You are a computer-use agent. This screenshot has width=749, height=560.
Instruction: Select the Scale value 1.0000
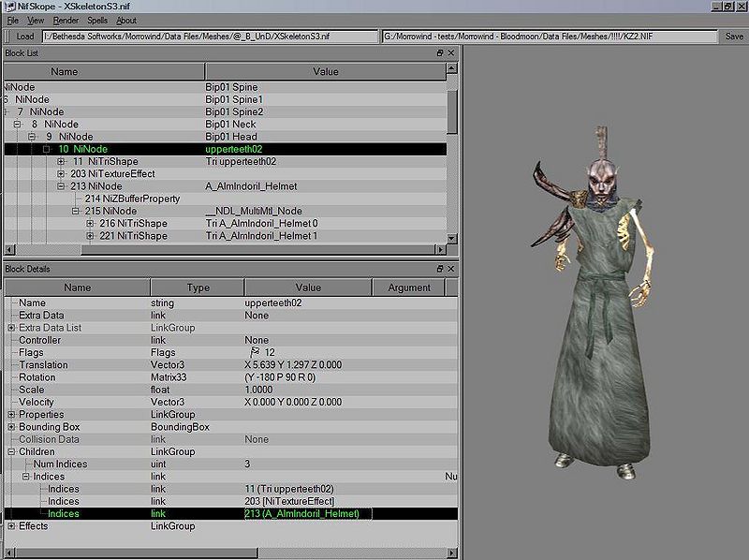(258, 390)
